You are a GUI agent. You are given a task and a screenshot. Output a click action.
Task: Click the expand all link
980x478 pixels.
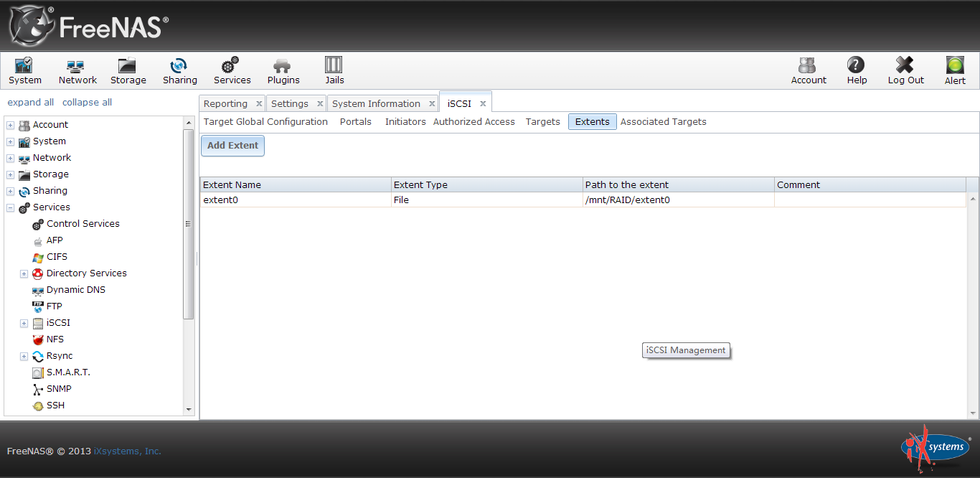coord(31,103)
